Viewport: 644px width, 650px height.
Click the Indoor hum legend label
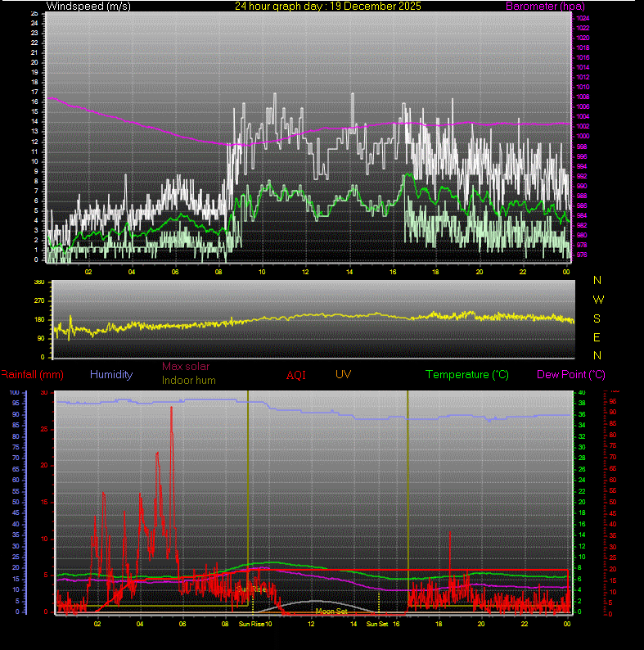(188, 380)
